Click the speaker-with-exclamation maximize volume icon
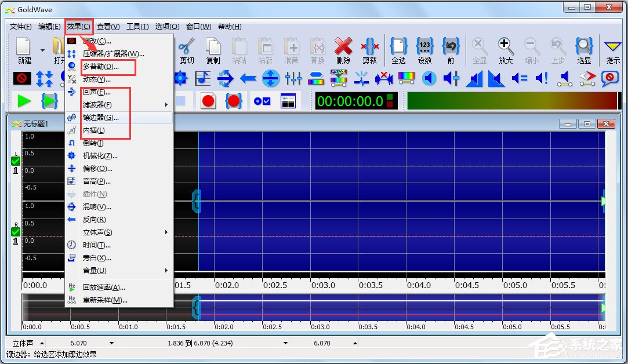Screen dimensions: 628x364 pos(542,78)
